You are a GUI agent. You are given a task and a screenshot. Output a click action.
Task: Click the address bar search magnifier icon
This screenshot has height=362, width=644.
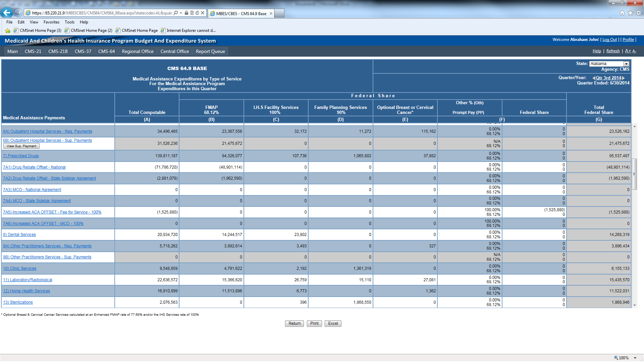176,13
